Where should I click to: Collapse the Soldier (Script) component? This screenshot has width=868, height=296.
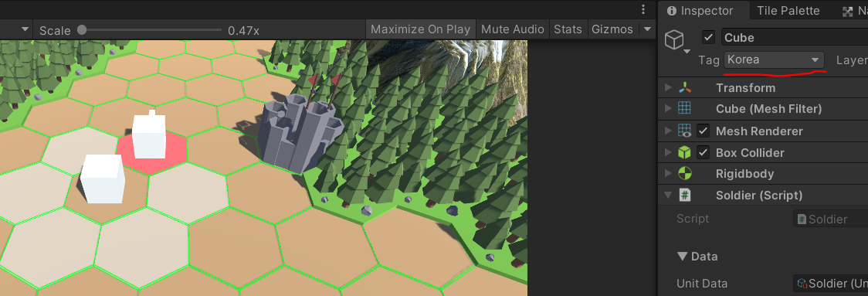pos(668,195)
